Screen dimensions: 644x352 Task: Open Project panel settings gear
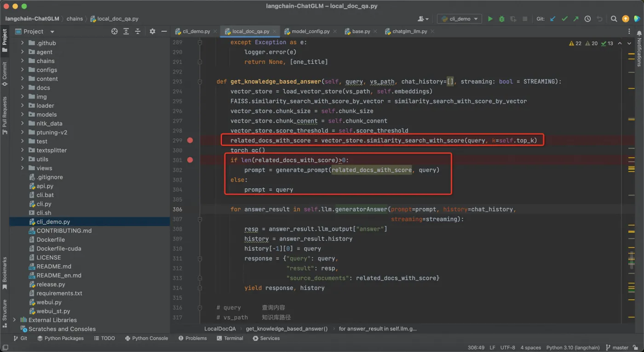click(152, 31)
